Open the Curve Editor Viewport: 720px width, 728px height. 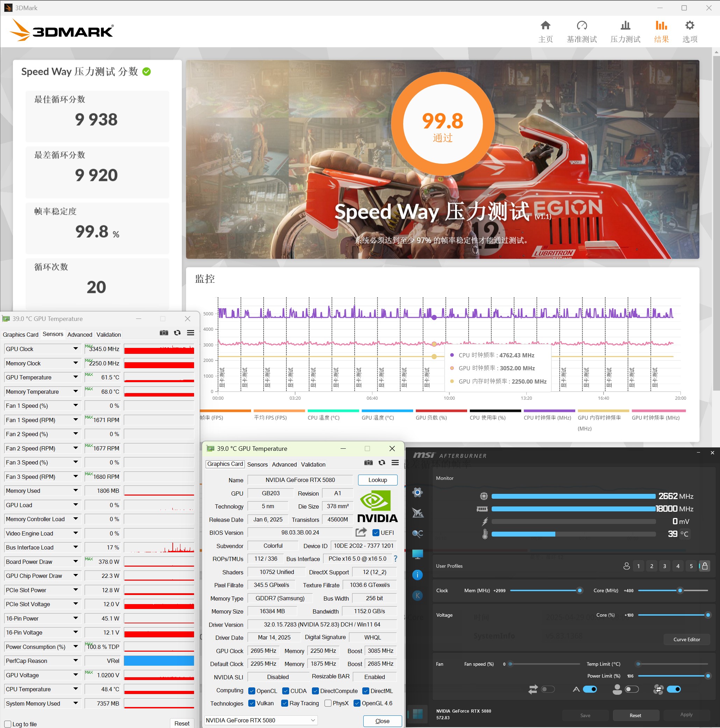[686, 639]
